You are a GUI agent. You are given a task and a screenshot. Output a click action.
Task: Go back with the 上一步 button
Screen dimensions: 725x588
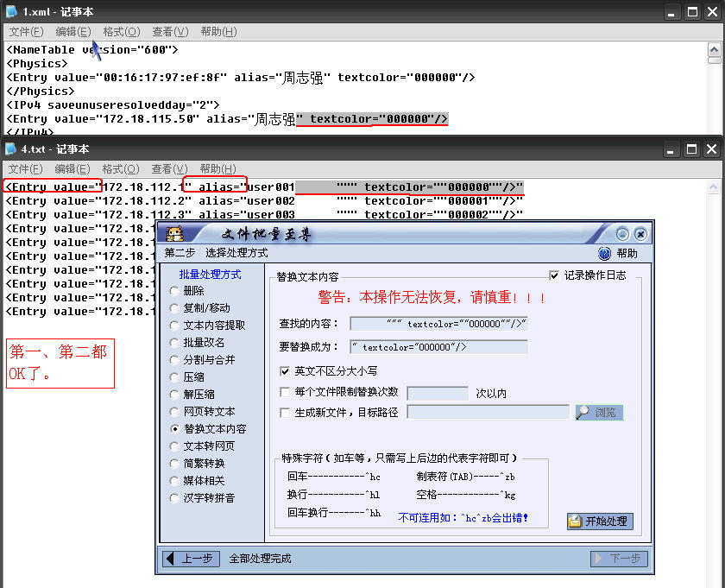point(190,559)
